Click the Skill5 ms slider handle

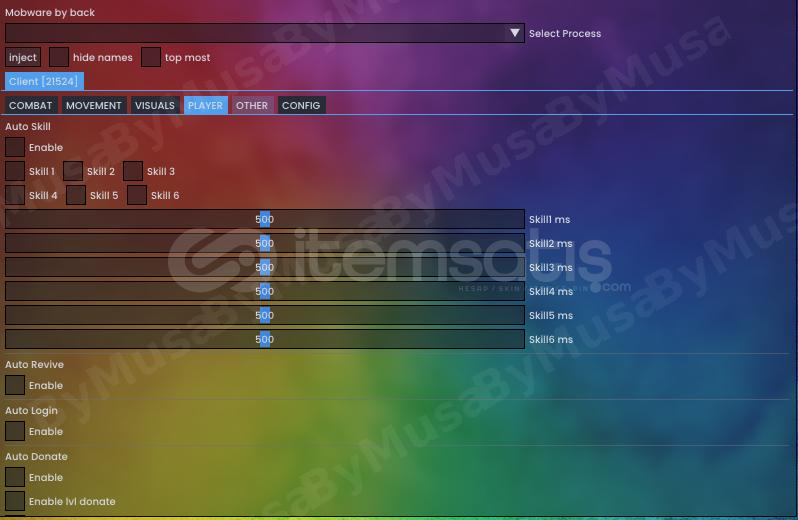265,315
